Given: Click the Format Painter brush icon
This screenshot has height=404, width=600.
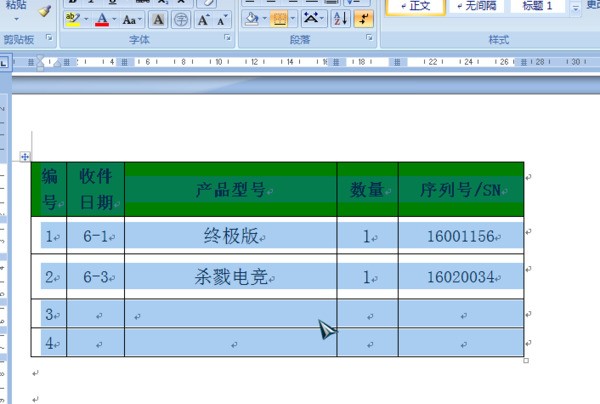Looking at the screenshot, I should [x=45, y=11].
